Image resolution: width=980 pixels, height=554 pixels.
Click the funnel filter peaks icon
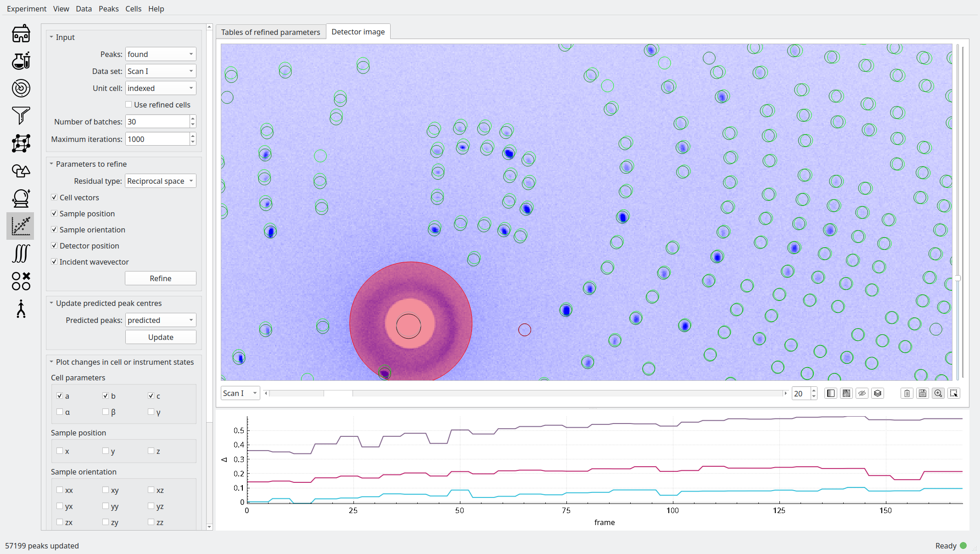point(21,116)
